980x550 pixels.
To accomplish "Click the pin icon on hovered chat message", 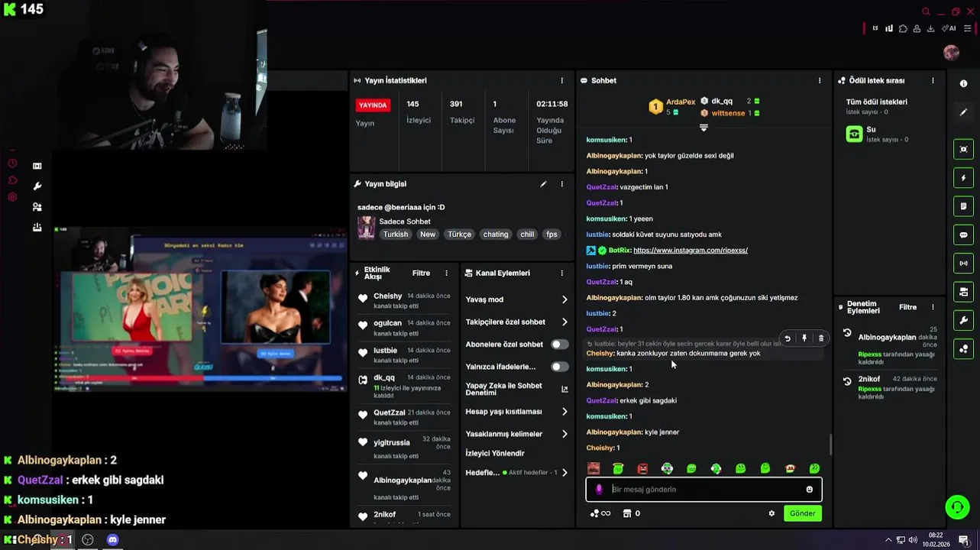I will [804, 338].
